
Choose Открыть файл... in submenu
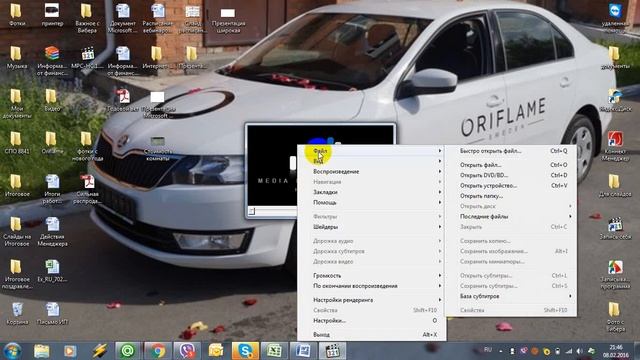click(511, 165)
